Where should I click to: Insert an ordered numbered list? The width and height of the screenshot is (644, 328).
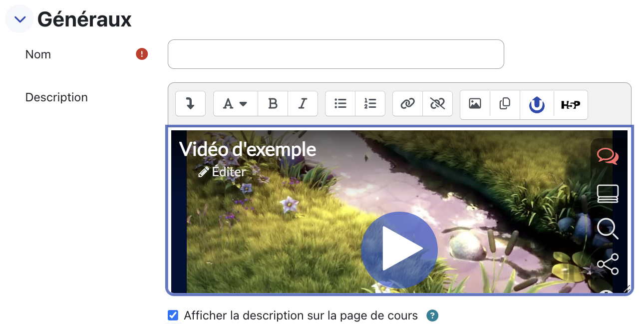coord(370,103)
